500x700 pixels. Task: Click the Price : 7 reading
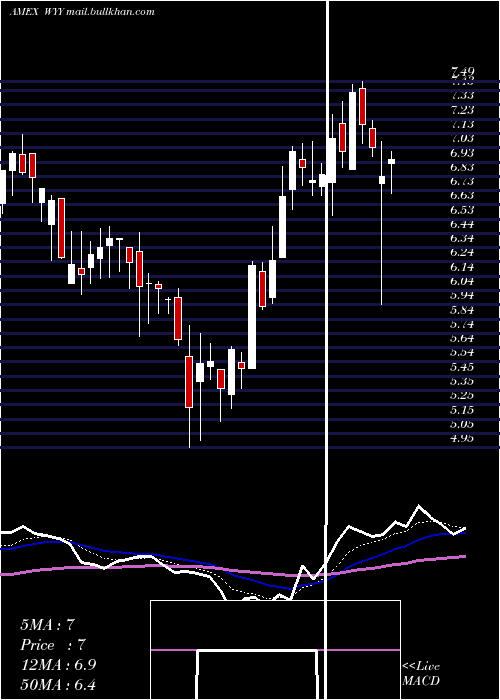pyautogui.click(x=53, y=645)
